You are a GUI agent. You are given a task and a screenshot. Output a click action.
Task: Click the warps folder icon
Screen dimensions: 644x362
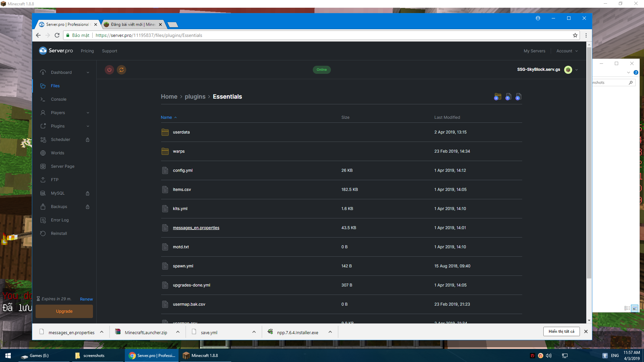(x=165, y=151)
